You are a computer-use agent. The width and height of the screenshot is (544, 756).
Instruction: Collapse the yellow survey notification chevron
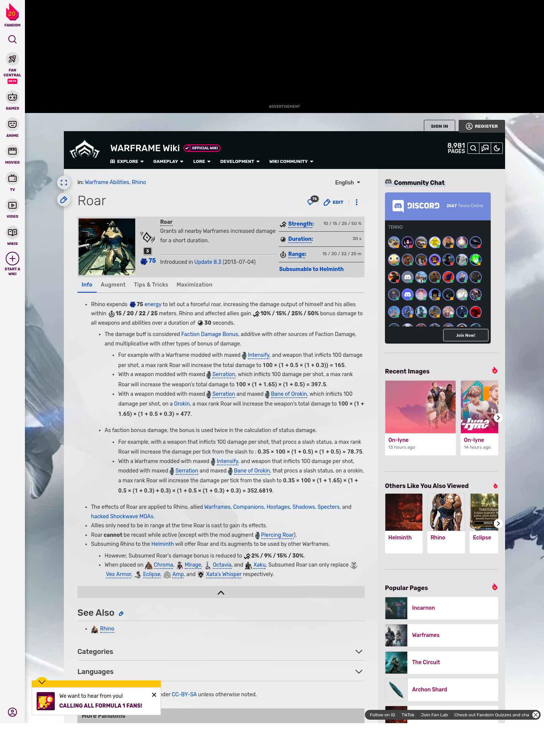click(42, 682)
